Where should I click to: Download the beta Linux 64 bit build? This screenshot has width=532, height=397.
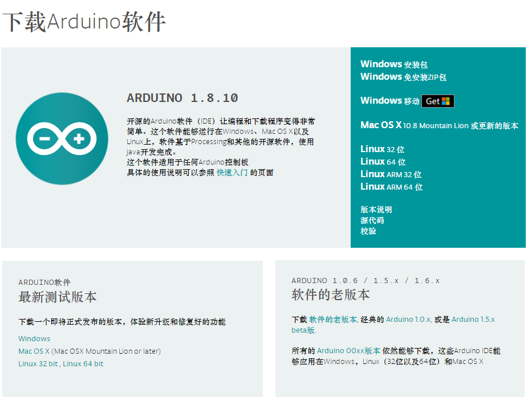(83, 364)
